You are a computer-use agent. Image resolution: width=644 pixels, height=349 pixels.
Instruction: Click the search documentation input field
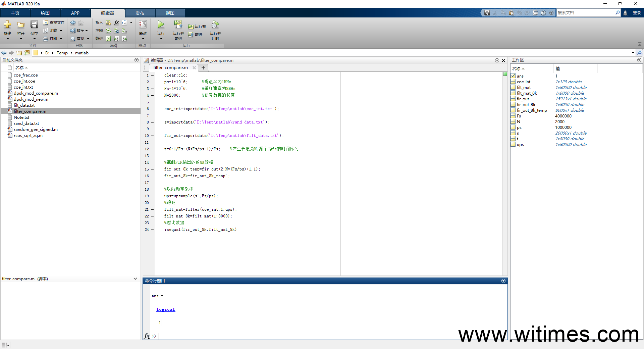(x=585, y=13)
